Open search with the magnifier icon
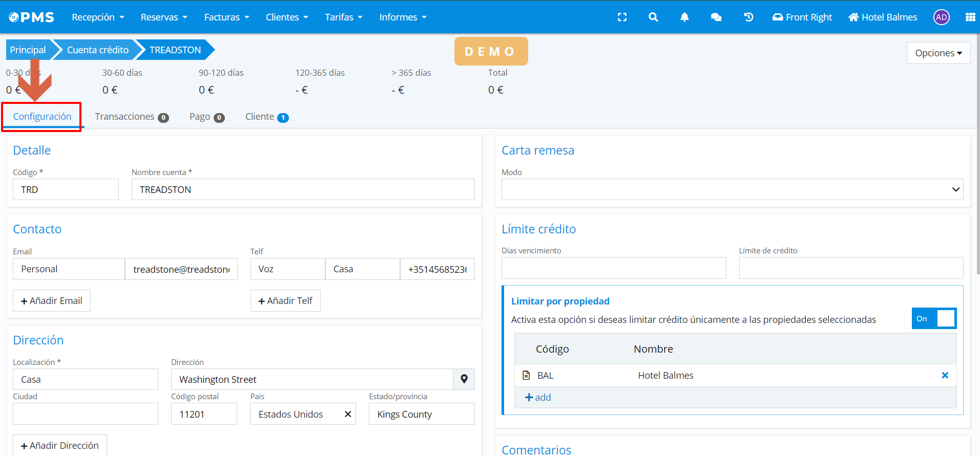 point(653,17)
